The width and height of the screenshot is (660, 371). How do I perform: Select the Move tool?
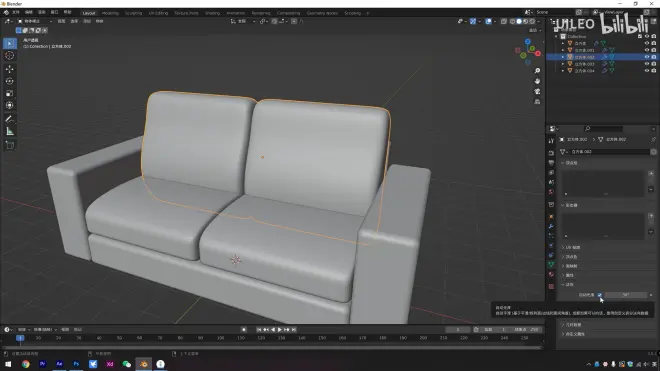coord(10,69)
